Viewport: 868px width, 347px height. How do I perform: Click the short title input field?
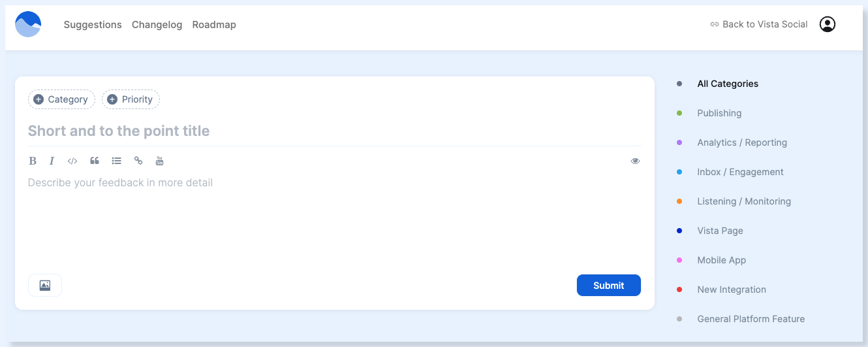(334, 131)
